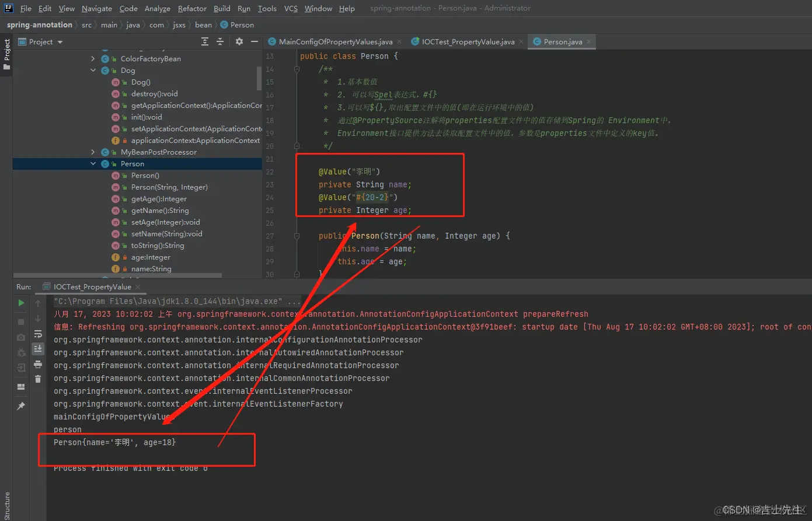The height and width of the screenshot is (521, 812).
Task: Pin the Run tab with pin icon
Action: [x=21, y=406]
